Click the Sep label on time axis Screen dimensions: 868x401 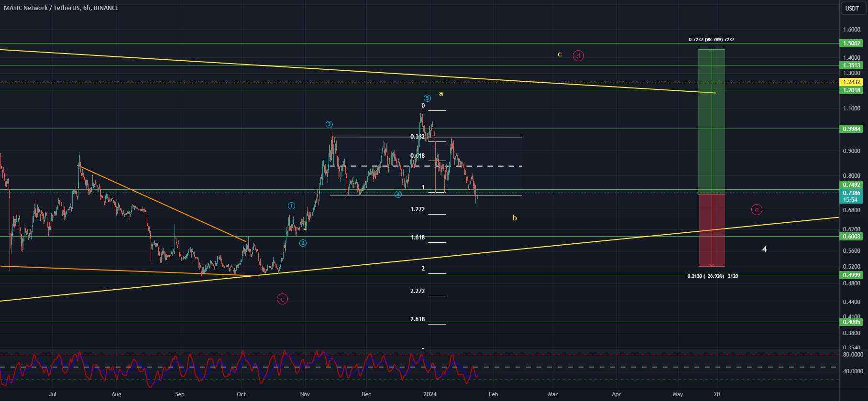point(179,394)
